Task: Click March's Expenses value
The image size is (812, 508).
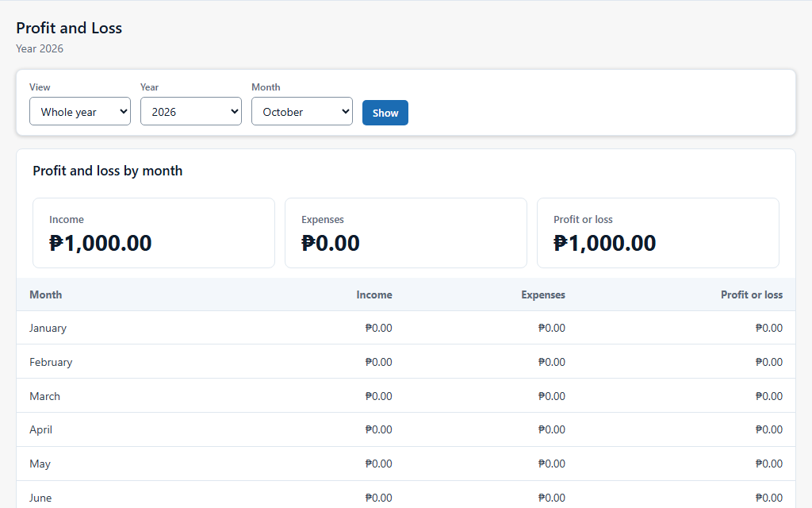Action: pyautogui.click(x=552, y=397)
